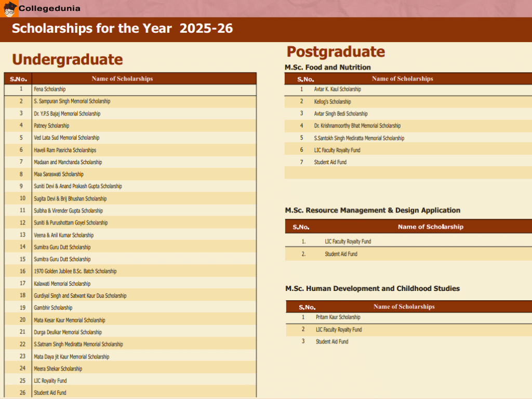Select LIC Royality Fund in Undergraduate list

50,381
